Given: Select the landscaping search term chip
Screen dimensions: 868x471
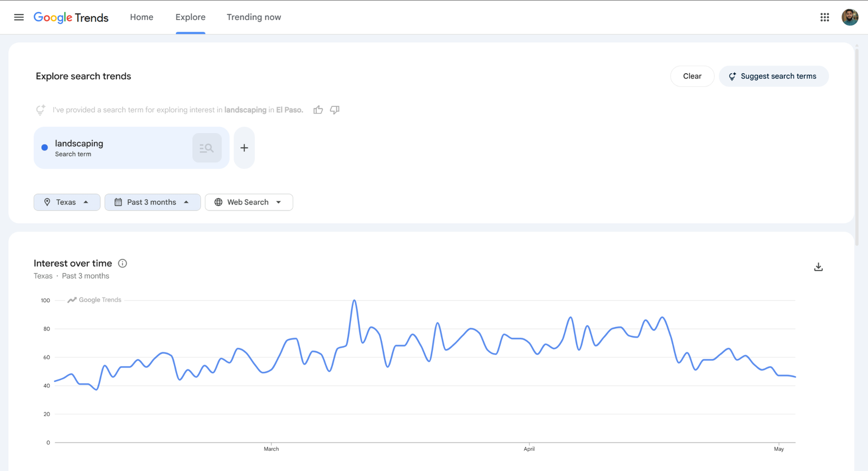Looking at the screenshot, I should pyautogui.click(x=131, y=148).
